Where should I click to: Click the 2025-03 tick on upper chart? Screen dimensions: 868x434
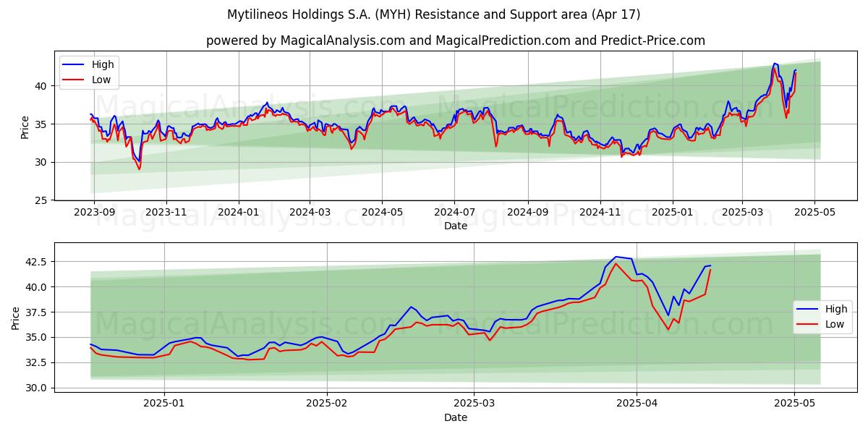pos(742,212)
